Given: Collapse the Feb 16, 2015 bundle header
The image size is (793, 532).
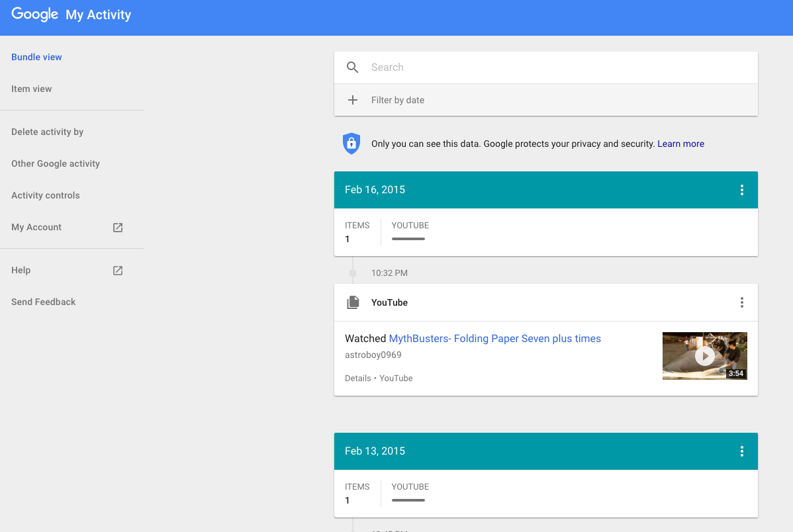Looking at the screenshot, I should [530, 190].
